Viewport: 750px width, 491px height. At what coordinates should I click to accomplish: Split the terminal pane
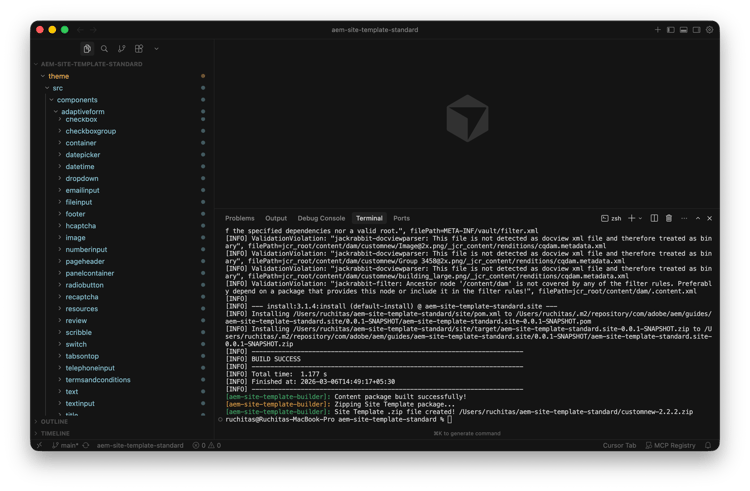point(654,218)
